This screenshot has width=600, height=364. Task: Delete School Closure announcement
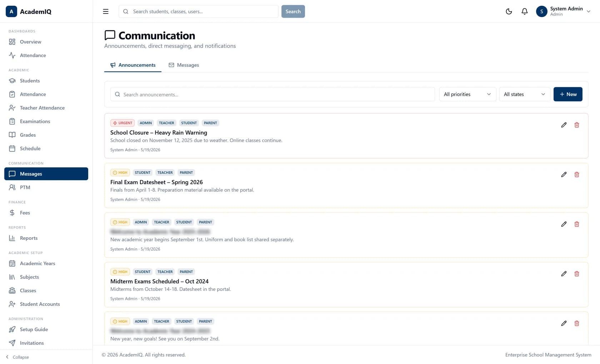tap(577, 125)
